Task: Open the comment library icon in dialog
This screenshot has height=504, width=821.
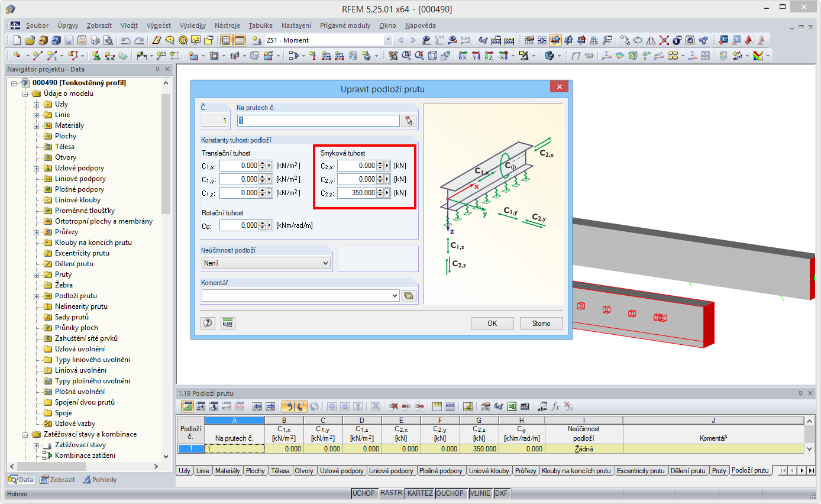Action: pos(409,296)
